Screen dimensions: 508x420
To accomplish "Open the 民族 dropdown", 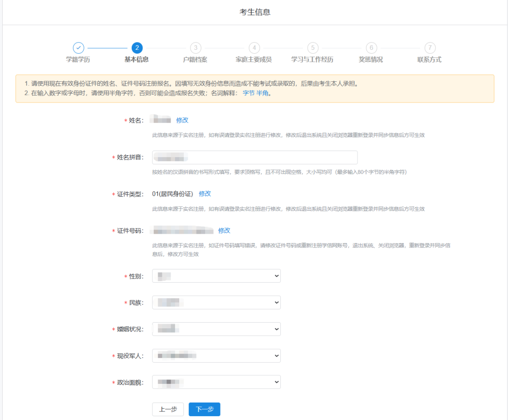I will pos(216,302).
